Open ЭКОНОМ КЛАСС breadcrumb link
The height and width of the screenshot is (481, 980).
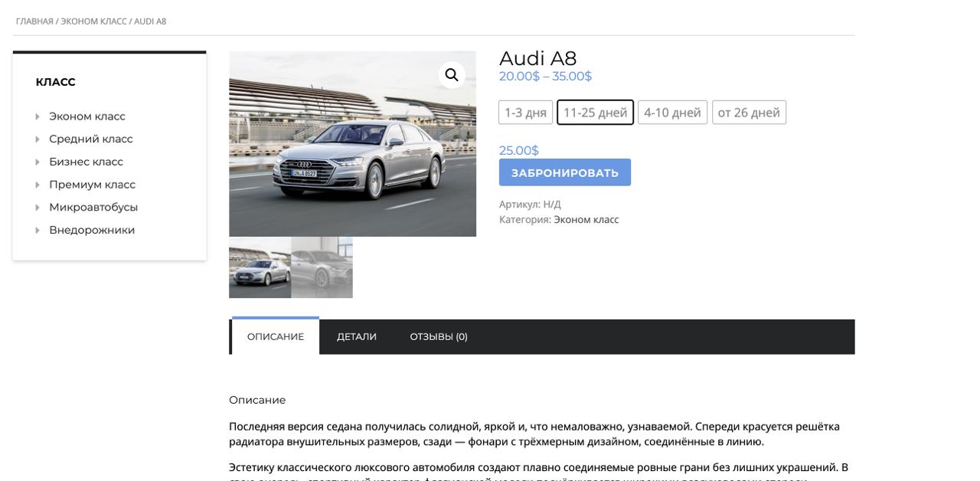tap(93, 21)
